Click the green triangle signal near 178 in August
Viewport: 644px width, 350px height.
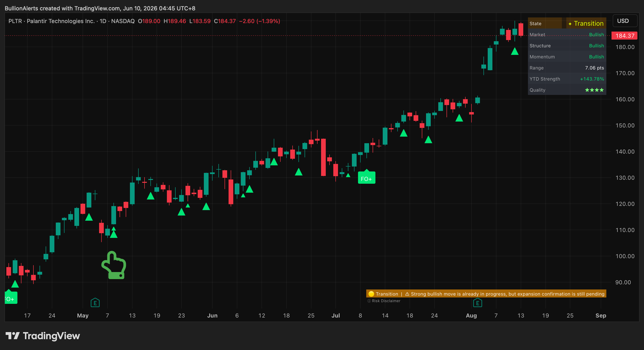[x=515, y=51]
